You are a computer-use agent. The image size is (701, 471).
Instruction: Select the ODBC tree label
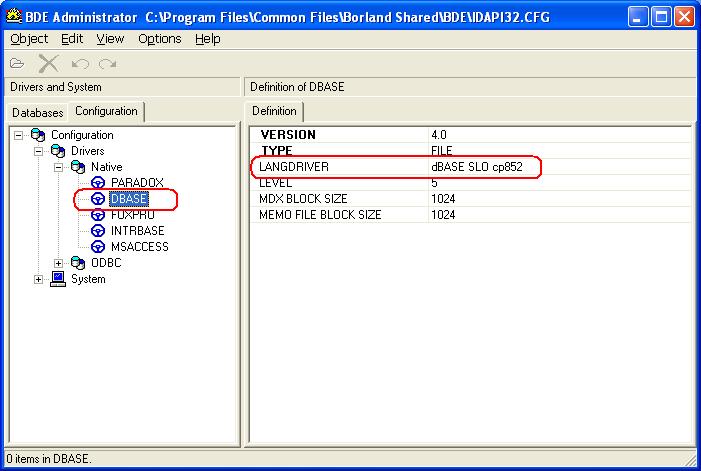[x=106, y=263]
